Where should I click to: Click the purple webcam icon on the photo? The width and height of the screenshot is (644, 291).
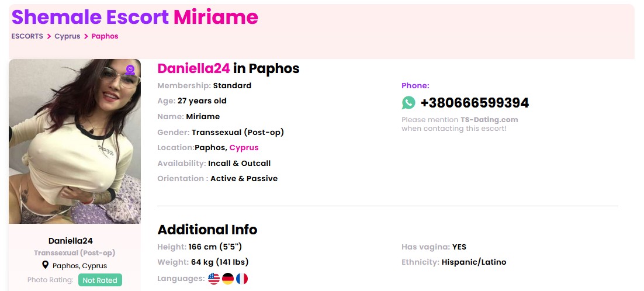tap(130, 71)
